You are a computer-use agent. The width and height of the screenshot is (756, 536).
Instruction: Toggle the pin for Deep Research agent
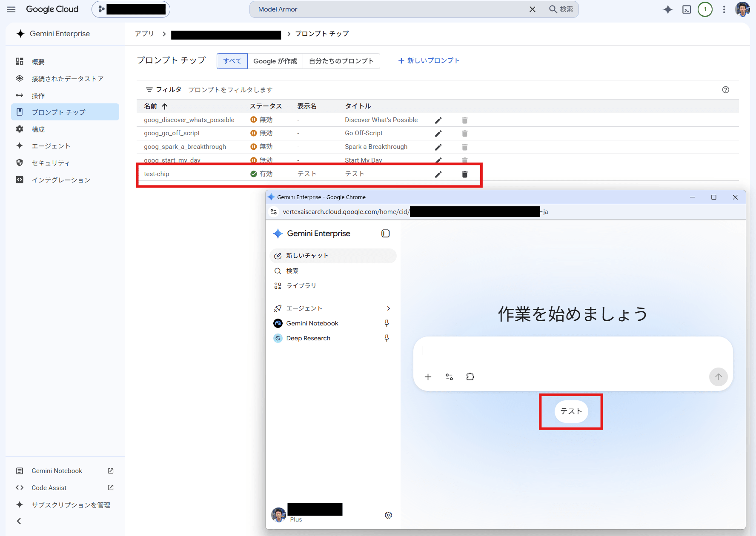click(387, 338)
